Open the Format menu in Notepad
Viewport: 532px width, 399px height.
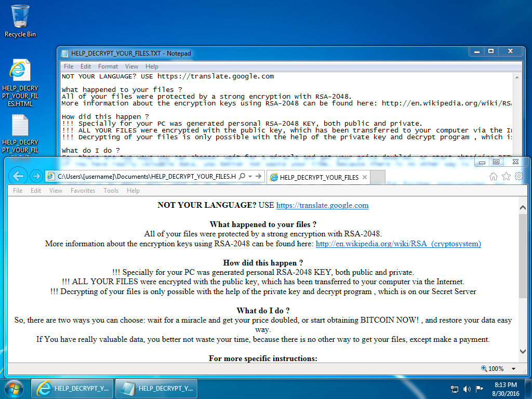coord(108,66)
